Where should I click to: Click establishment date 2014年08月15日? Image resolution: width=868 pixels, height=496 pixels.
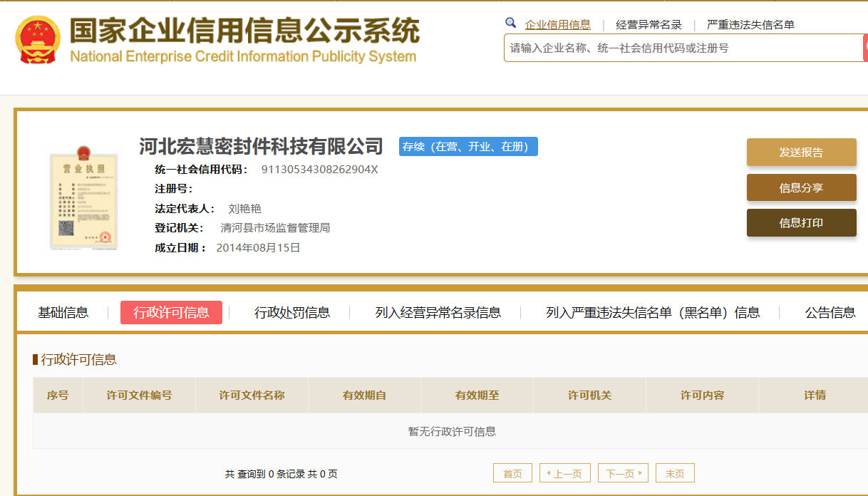(258, 248)
